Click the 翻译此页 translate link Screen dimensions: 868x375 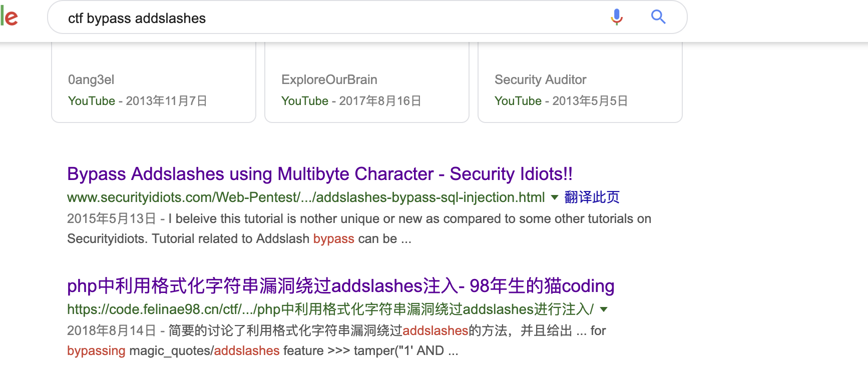point(592,197)
